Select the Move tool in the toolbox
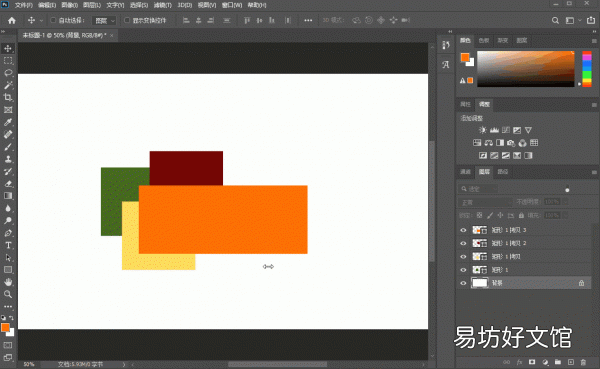600x369 pixels. pos(8,48)
